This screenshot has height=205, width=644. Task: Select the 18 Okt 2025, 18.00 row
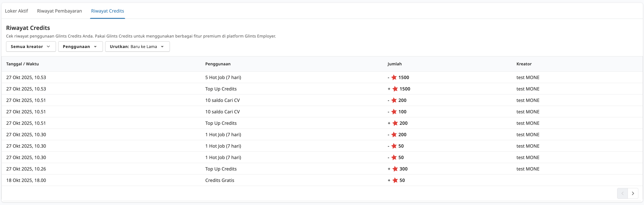tap(26, 180)
